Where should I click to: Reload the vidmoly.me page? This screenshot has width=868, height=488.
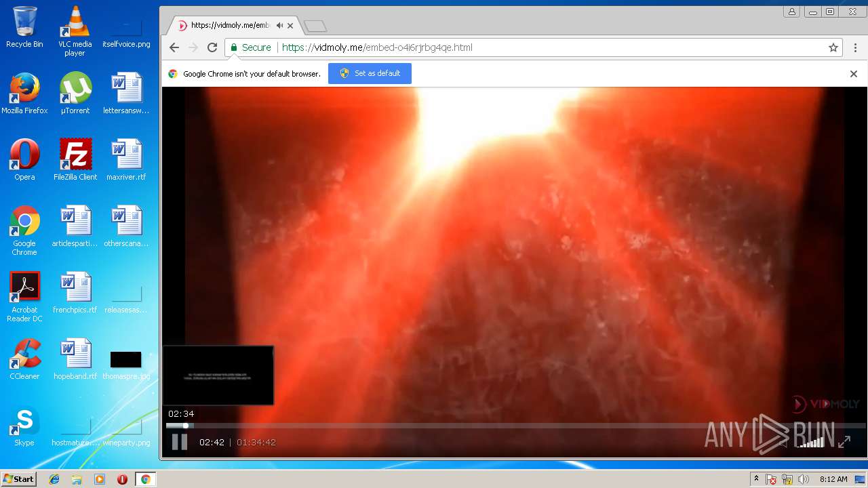pos(212,47)
